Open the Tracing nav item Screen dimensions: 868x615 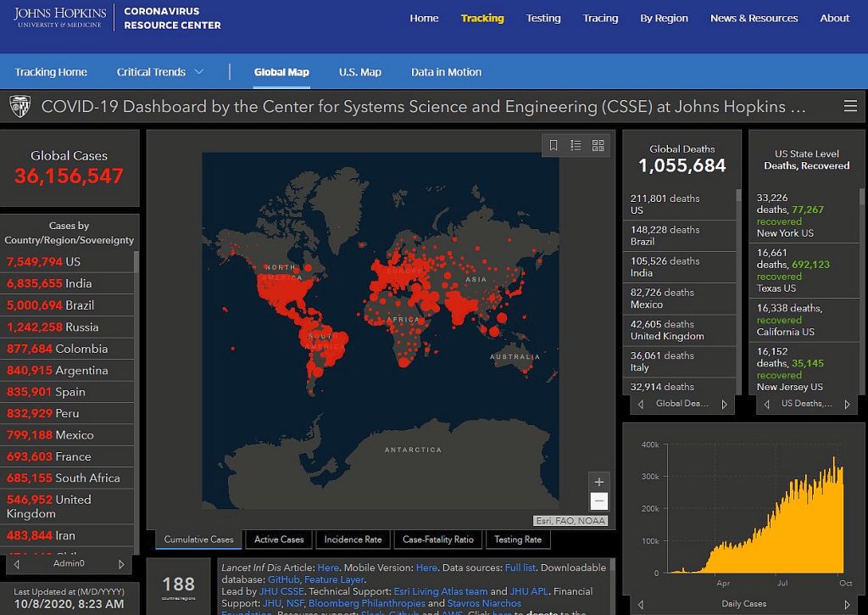point(600,19)
